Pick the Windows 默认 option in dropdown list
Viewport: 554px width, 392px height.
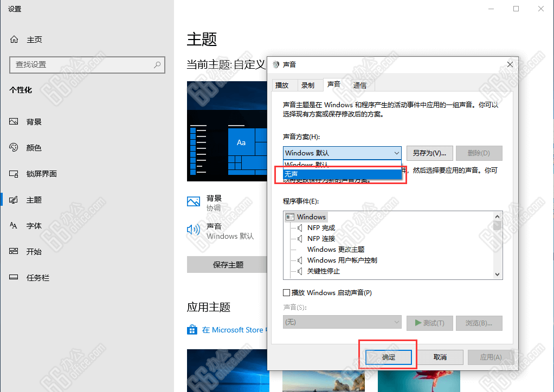click(x=343, y=165)
